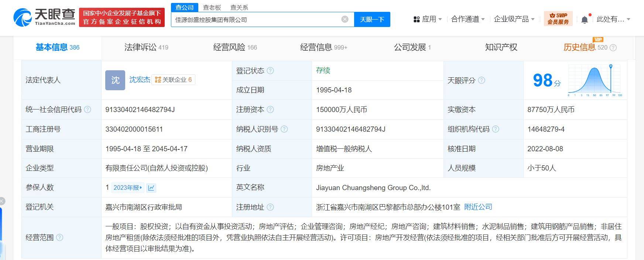Click the help icon next to 天眼评分
The width and height of the screenshot is (644, 260).
[482, 80]
